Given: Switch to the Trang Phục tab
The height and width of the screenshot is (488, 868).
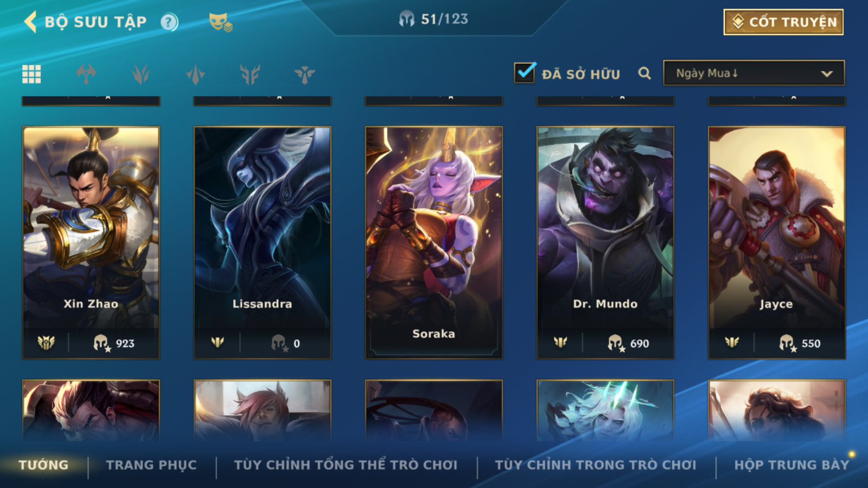Looking at the screenshot, I should tap(151, 465).
